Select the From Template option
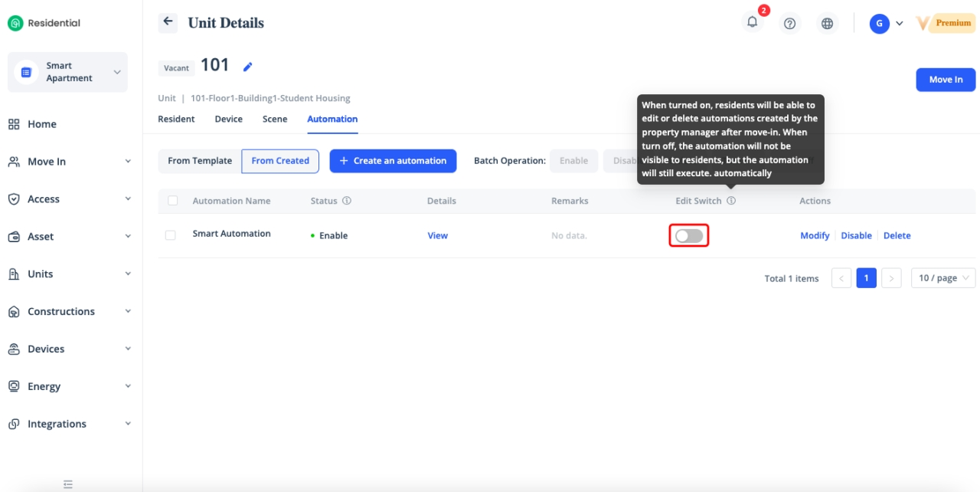 click(200, 161)
